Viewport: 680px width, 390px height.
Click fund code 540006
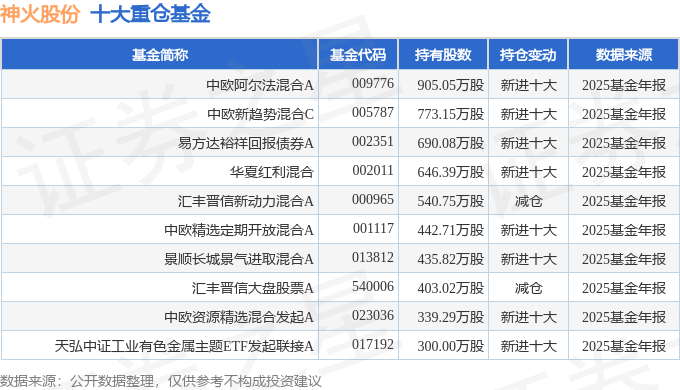[x=373, y=286]
